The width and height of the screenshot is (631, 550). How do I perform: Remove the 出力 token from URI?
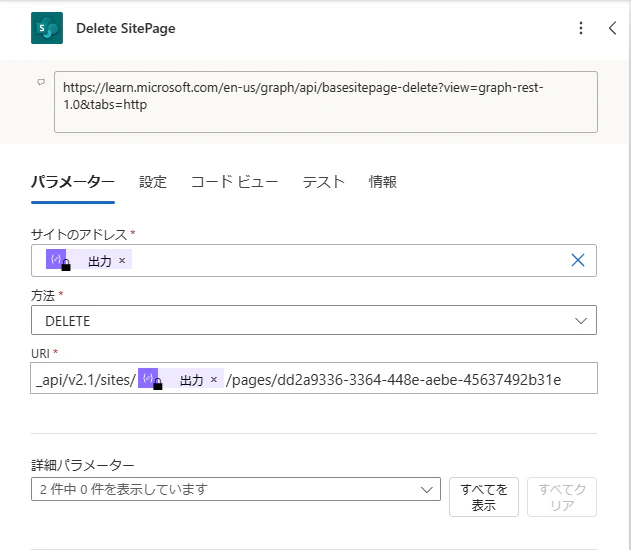[214, 379]
